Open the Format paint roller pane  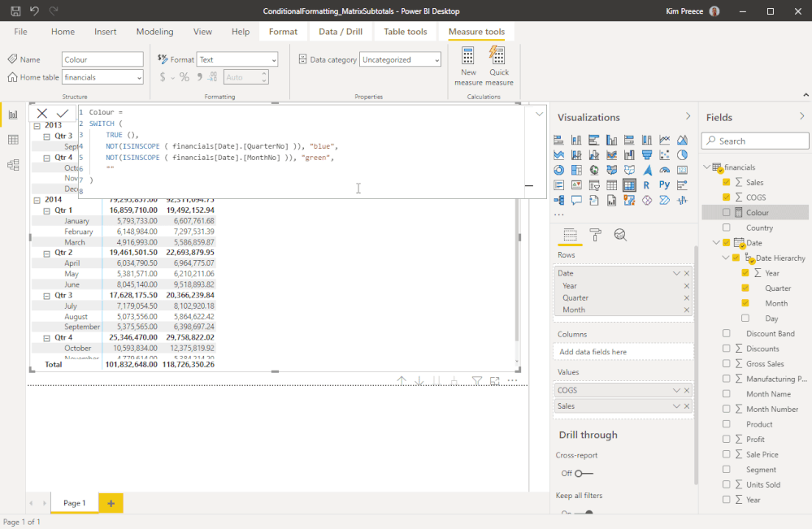(595, 235)
